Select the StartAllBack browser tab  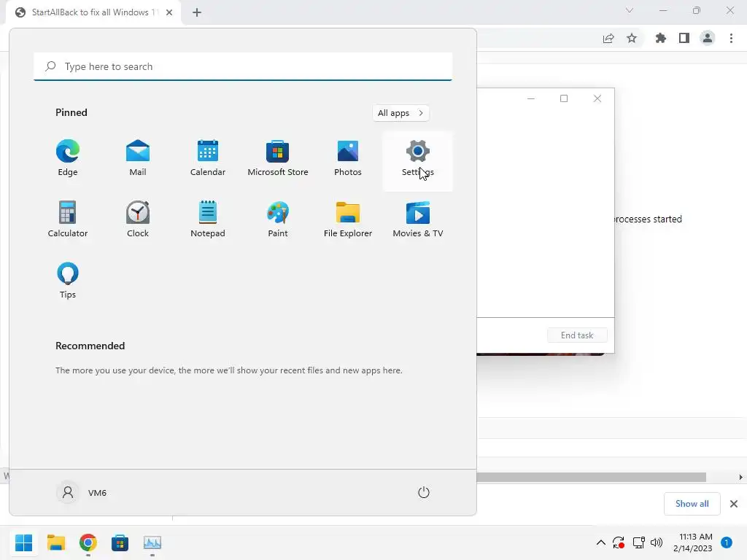93,12
